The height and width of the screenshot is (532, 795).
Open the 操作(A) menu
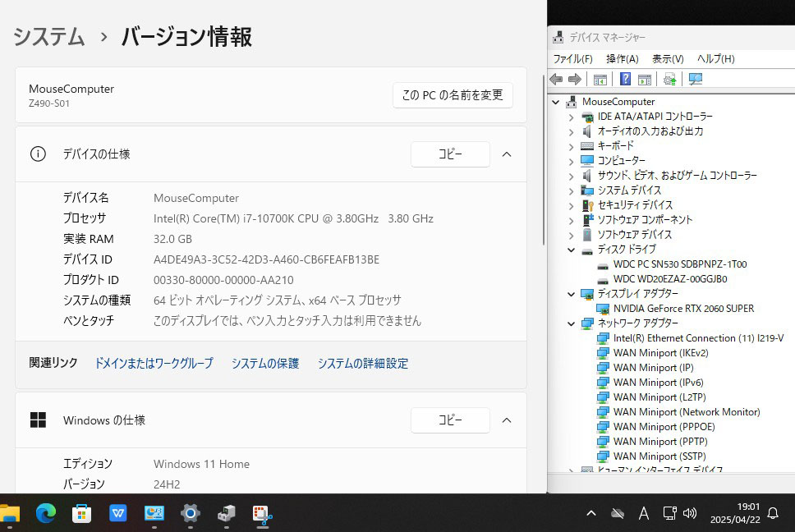pos(622,59)
